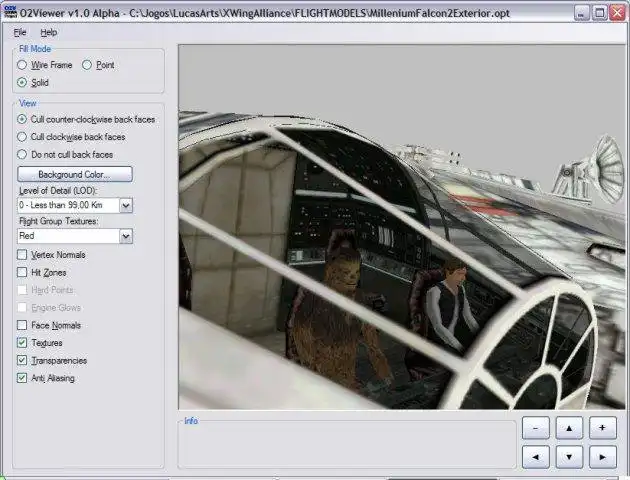
Task: Enable Face Normals checkbox
Action: (22, 325)
